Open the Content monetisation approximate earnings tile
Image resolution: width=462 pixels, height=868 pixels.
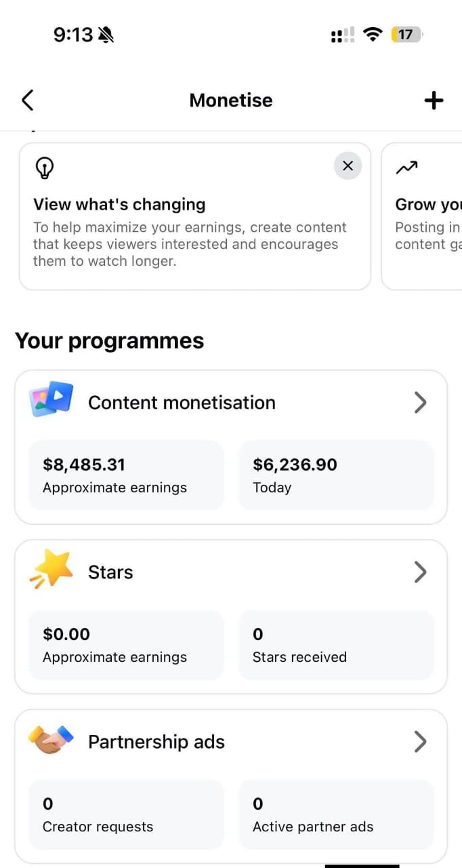(126, 475)
